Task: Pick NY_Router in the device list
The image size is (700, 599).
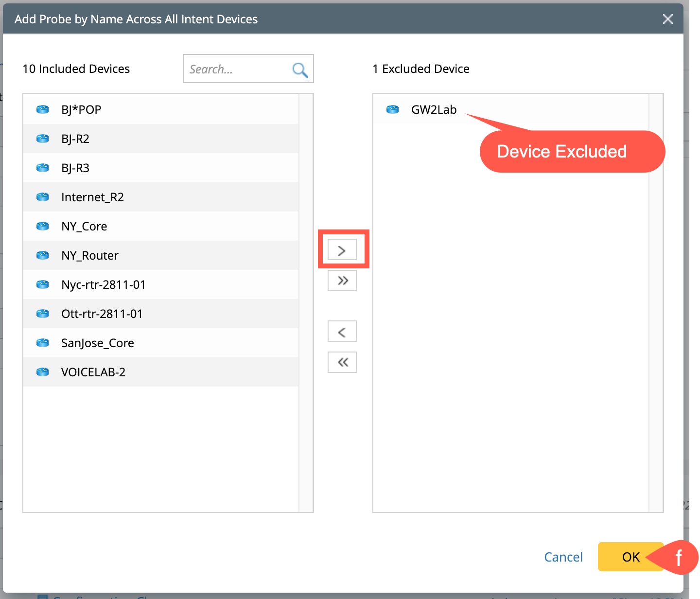Action: click(x=90, y=256)
